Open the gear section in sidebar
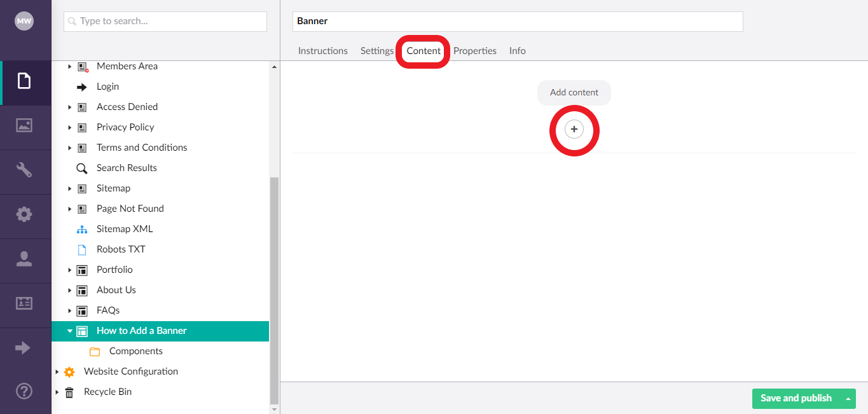This screenshot has width=868, height=414. (x=24, y=214)
